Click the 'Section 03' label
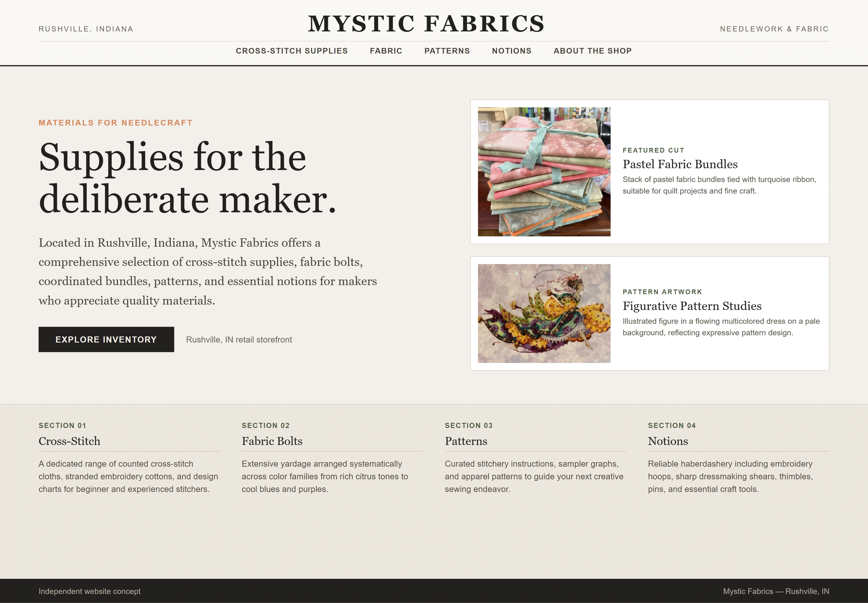The width and height of the screenshot is (868, 603). 469,426
